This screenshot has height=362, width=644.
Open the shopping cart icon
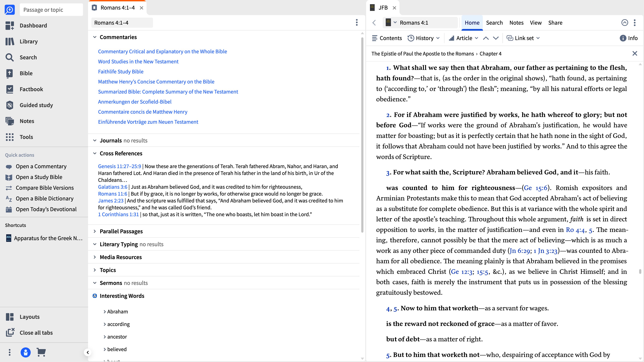(x=41, y=352)
